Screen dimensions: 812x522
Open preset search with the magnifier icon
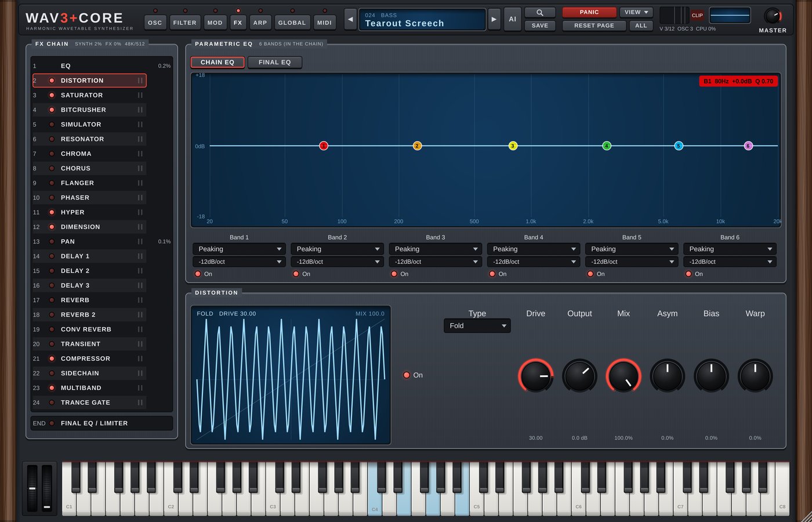[x=539, y=12]
